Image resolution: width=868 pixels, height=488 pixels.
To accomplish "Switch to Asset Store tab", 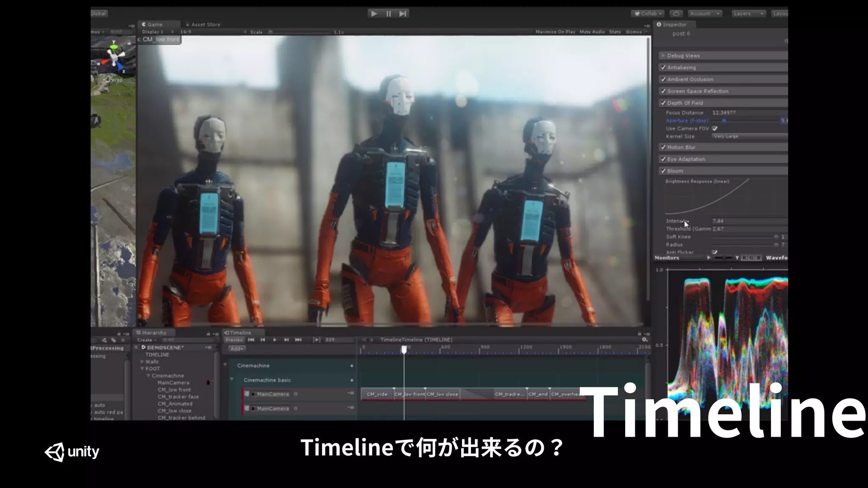I will tap(203, 25).
